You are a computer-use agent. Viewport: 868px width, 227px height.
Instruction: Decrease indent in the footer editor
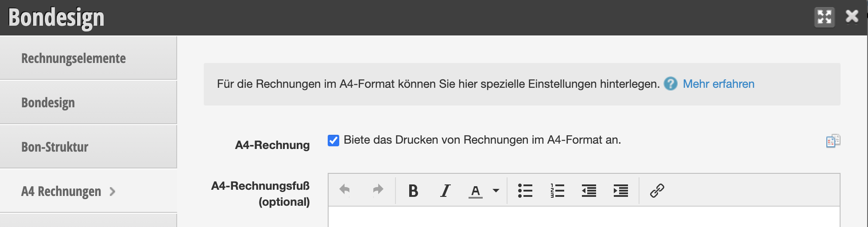coord(589,191)
